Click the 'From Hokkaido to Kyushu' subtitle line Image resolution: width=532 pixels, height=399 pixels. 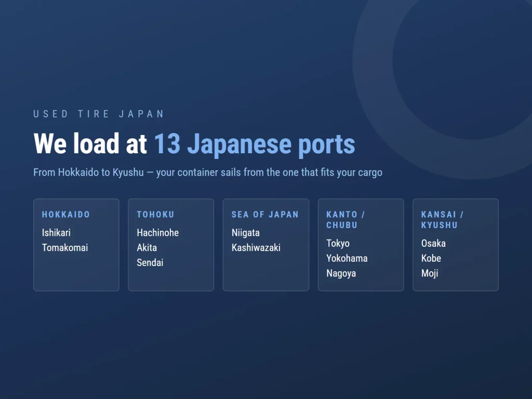point(208,172)
